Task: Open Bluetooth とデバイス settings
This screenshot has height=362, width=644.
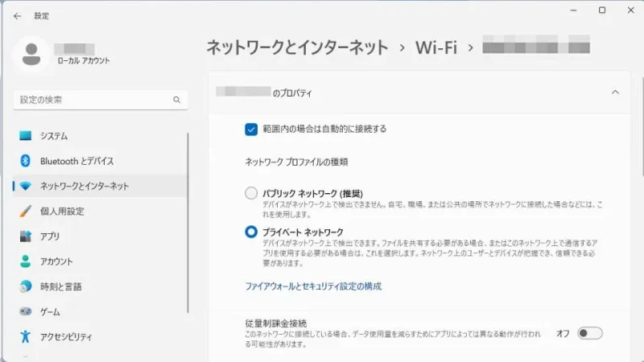Action: click(100, 161)
